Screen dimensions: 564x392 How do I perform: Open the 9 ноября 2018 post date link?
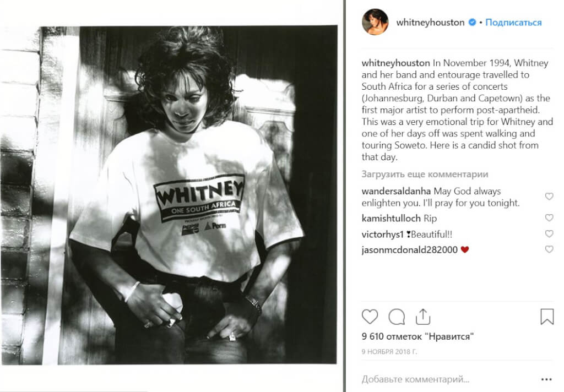(x=389, y=352)
